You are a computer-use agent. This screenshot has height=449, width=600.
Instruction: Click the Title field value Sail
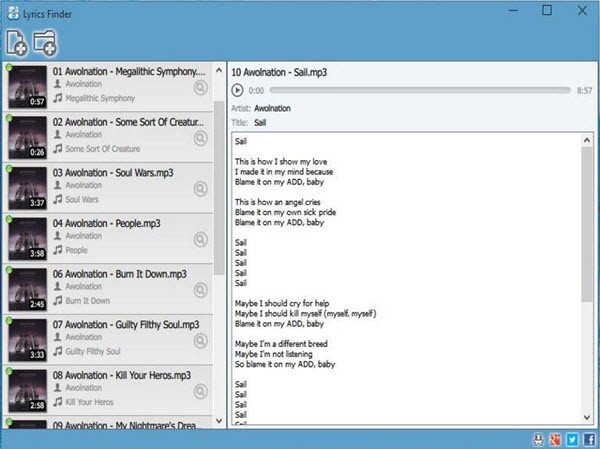click(x=260, y=123)
